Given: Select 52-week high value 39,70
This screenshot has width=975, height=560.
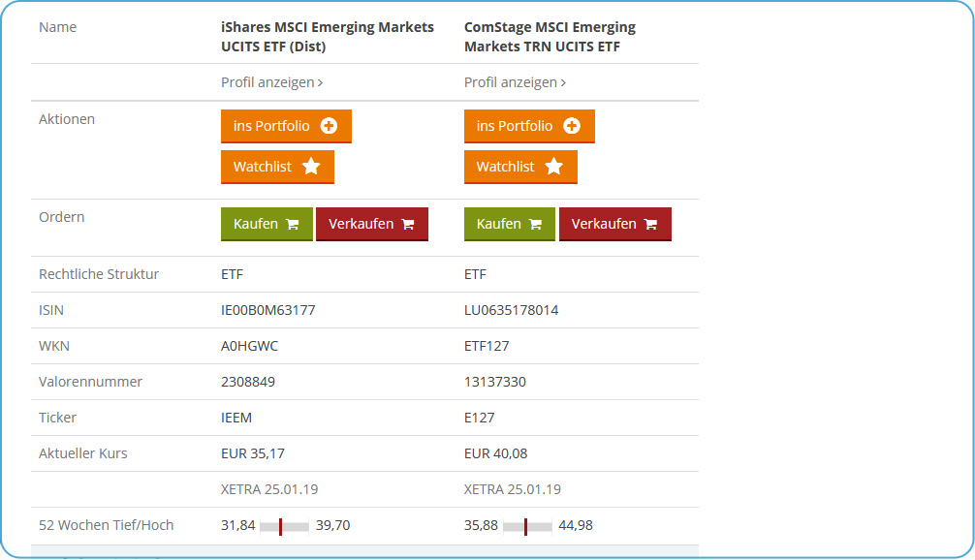Looking at the screenshot, I should (332, 525).
